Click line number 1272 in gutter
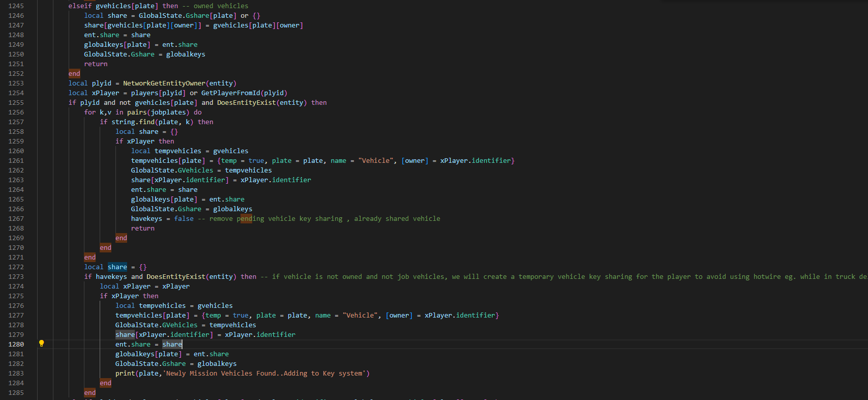The height and width of the screenshot is (400, 868). 16,267
